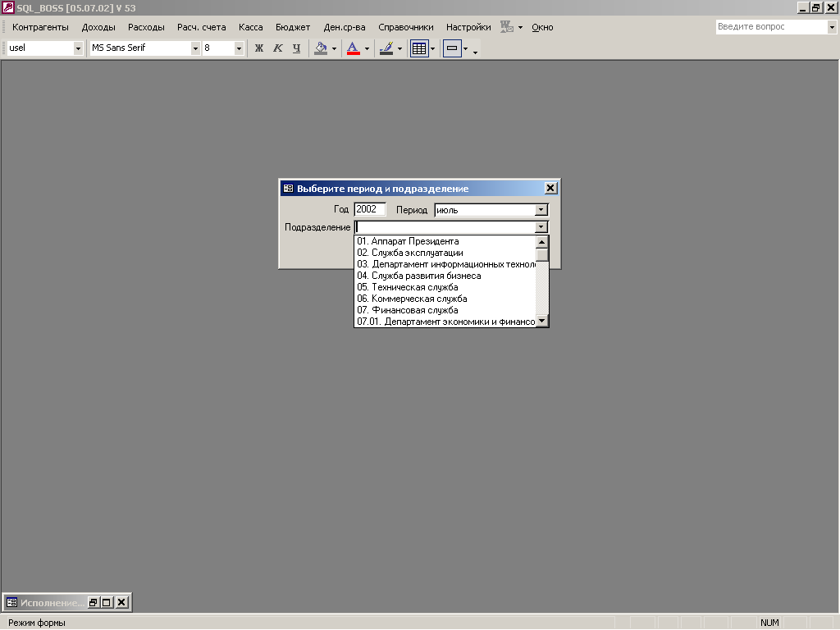Click the gridlines border table icon
Image resolution: width=840 pixels, height=630 pixels.
419,48
